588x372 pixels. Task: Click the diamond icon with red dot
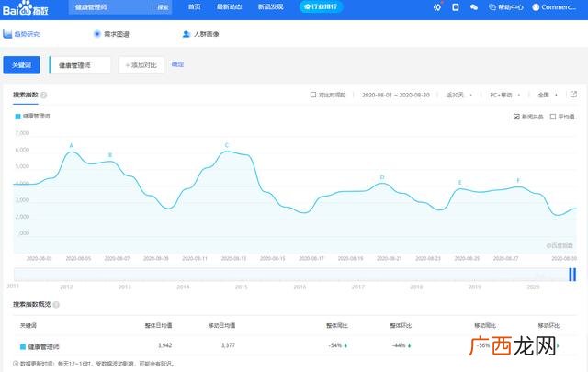point(437,6)
